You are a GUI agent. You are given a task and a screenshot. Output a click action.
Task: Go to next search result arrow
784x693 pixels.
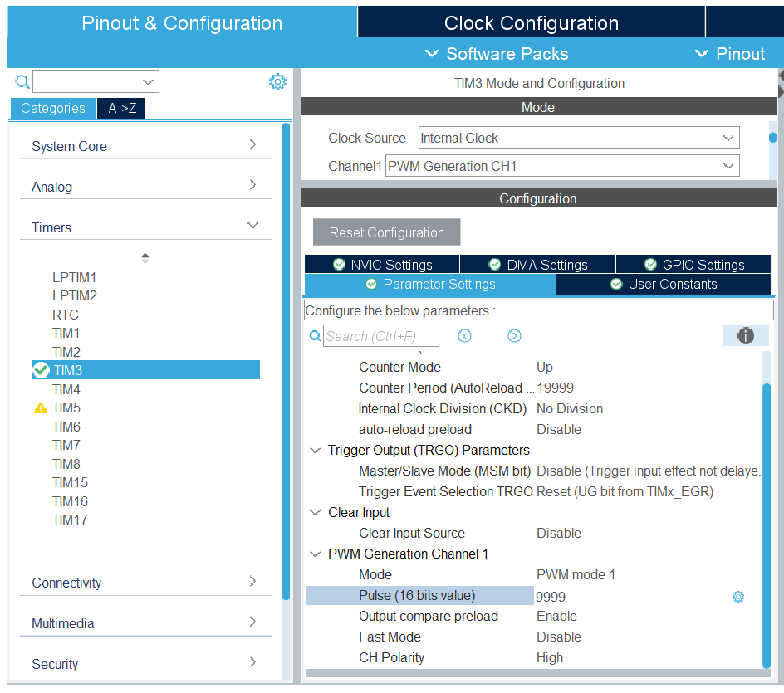coord(514,335)
